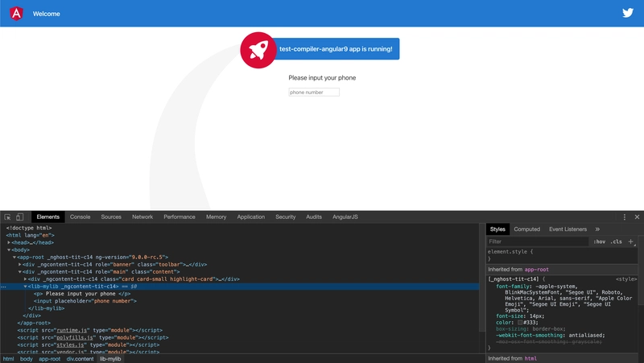Toggle the device toolbar icon

coord(19,217)
